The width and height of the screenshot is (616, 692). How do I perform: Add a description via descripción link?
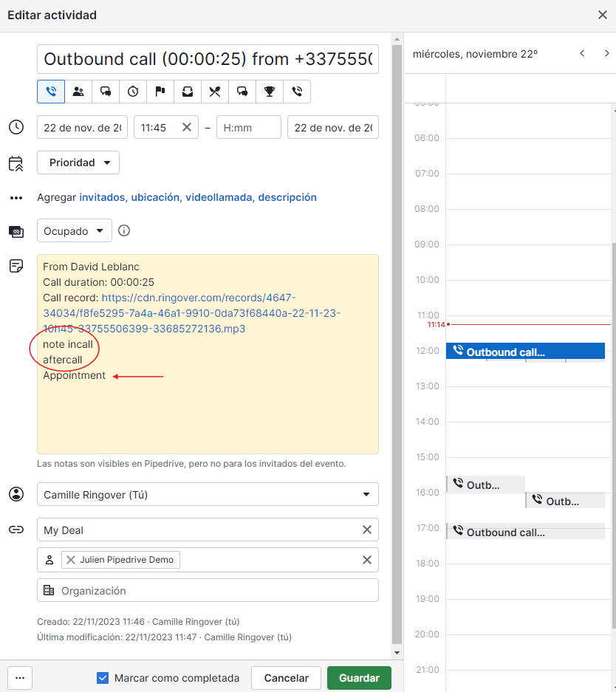pos(287,197)
